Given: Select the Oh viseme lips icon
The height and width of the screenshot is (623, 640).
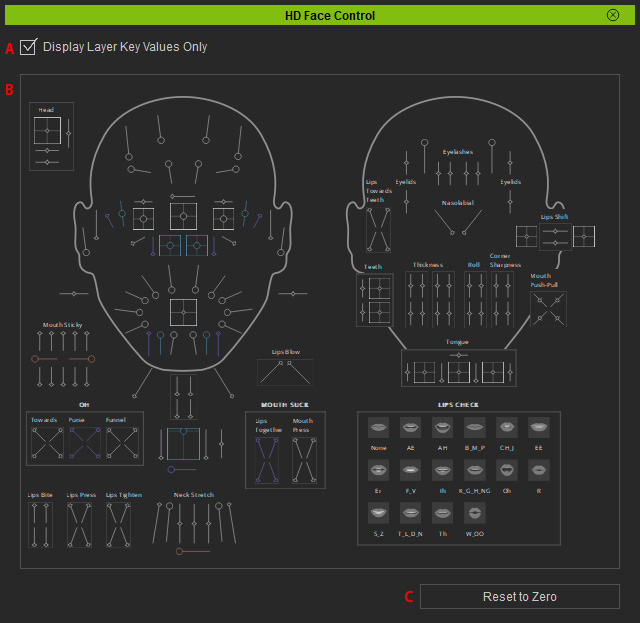Looking at the screenshot, I should (507, 470).
